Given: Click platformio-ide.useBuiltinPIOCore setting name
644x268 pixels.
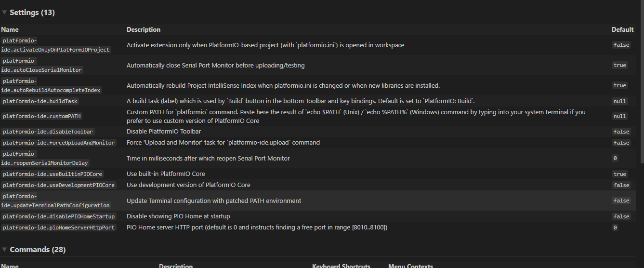Looking at the screenshot, I should point(53,174).
